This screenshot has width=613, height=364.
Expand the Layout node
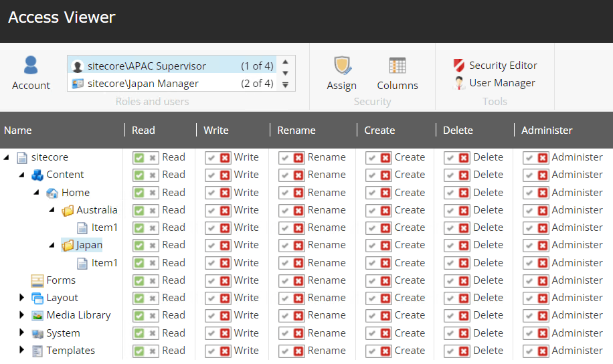tap(21, 298)
